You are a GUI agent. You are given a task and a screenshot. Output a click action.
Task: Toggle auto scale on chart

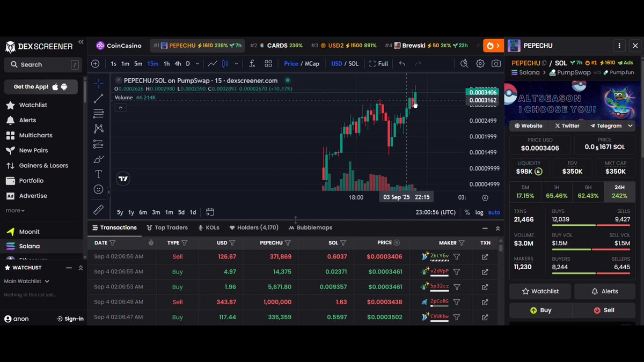pyautogui.click(x=494, y=212)
